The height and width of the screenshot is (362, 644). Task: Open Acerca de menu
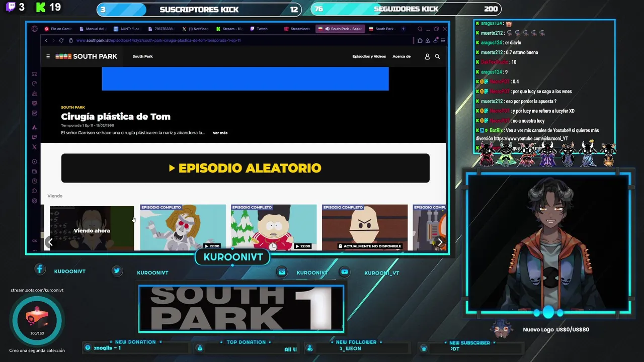click(401, 56)
